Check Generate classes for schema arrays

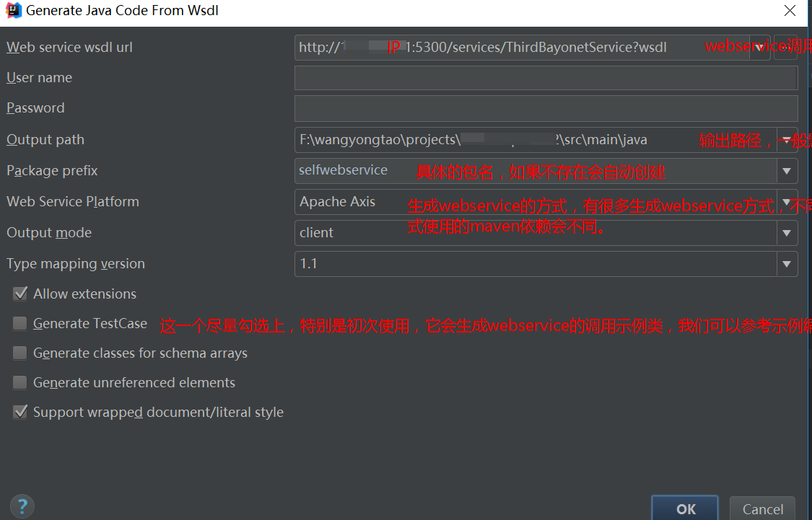pos(19,353)
